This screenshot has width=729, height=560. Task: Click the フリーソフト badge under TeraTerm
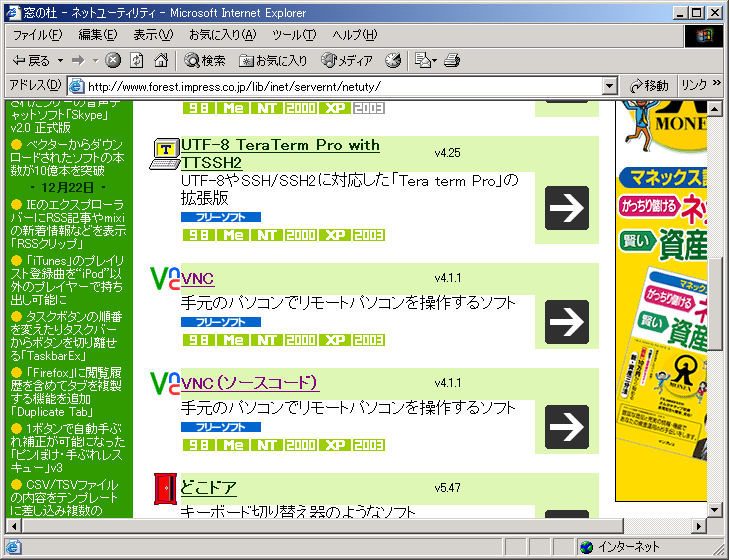coord(221,217)
